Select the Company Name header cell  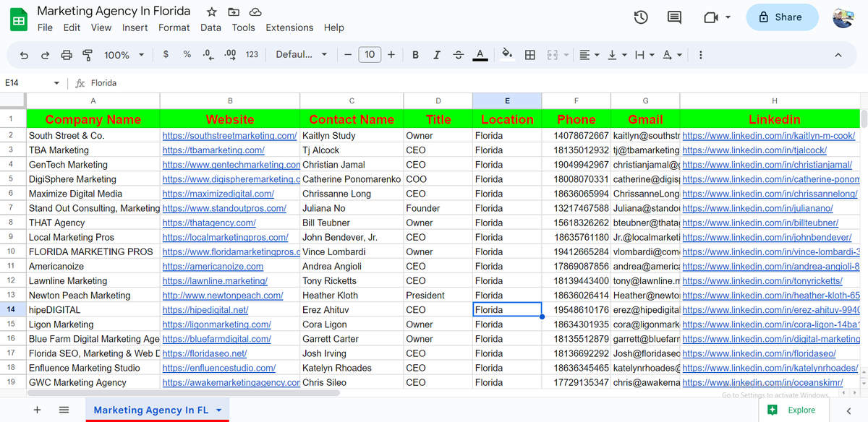(x=93, y=119)
